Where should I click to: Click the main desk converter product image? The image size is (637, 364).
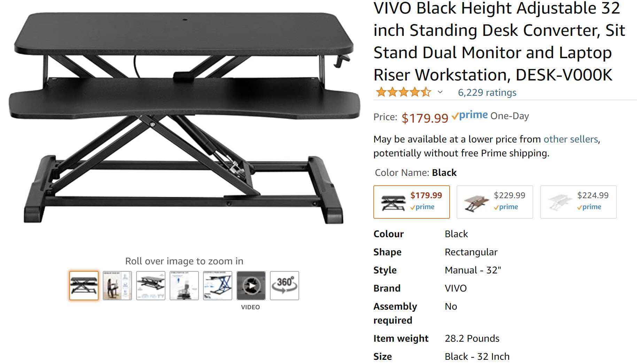pyautogui.click(x=185, y=118)
